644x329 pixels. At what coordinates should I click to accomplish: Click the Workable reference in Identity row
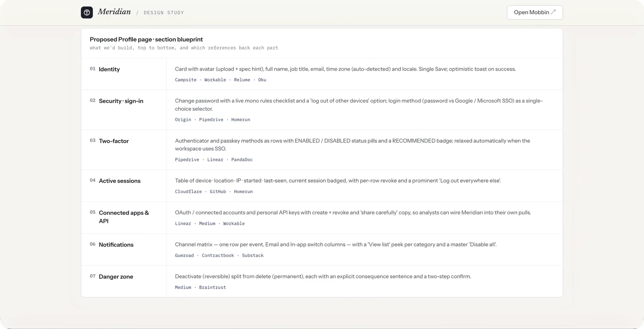point(215,80)
